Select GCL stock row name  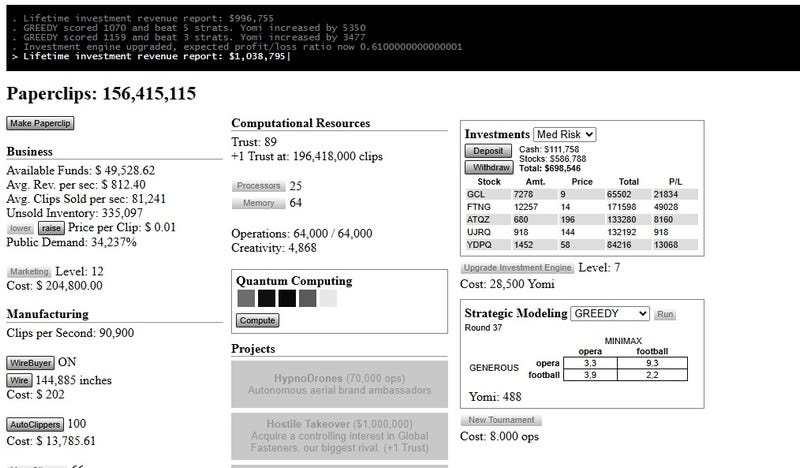(x=476, y=194)
